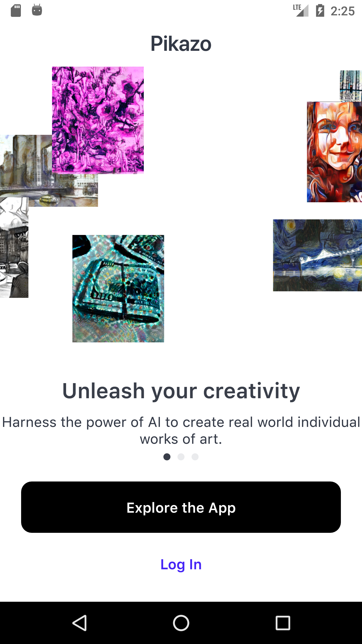Open the Starry Night style bridge artwork
The image size is (362, 644).
click(x=318, y=255)
